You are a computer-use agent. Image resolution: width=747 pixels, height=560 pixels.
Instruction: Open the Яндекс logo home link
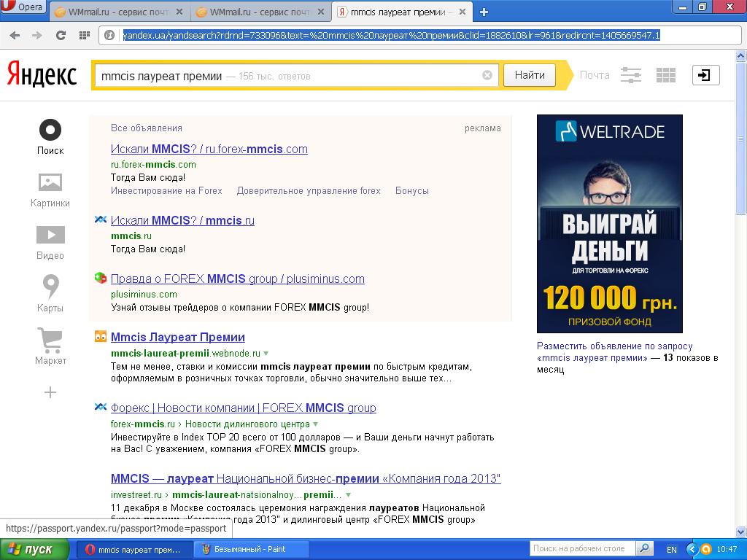[42, 75]
